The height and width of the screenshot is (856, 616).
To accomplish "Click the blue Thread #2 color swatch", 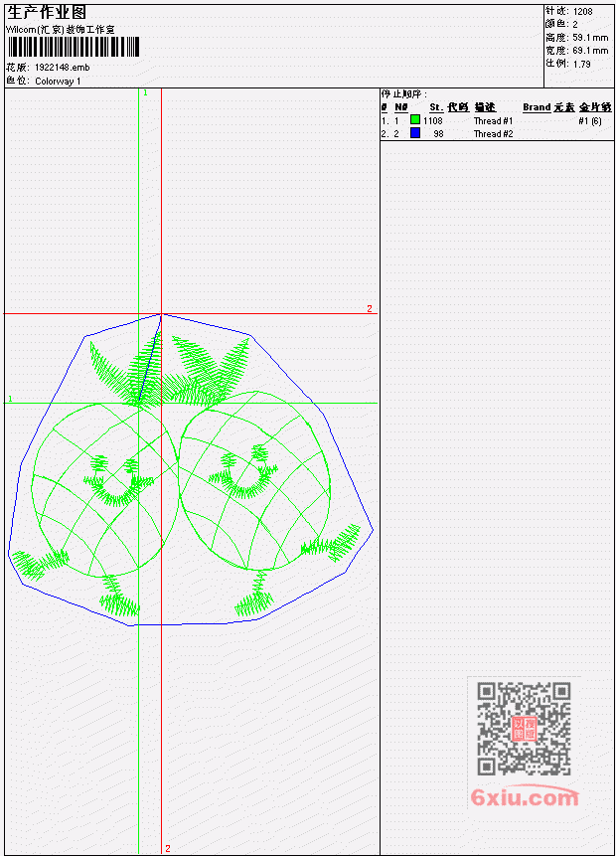I will (x=415, y=133).
